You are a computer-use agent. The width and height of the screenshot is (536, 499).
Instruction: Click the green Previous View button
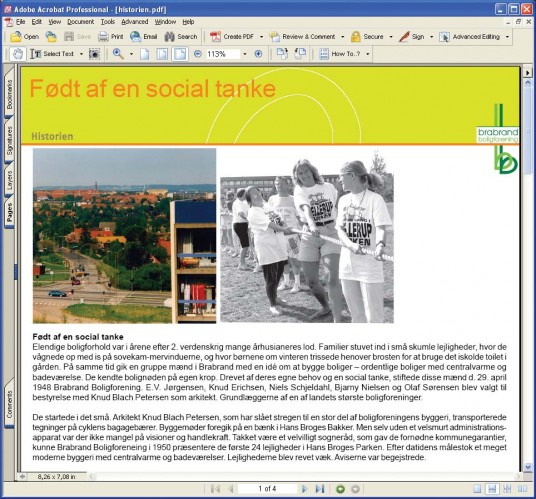[340, 489]
